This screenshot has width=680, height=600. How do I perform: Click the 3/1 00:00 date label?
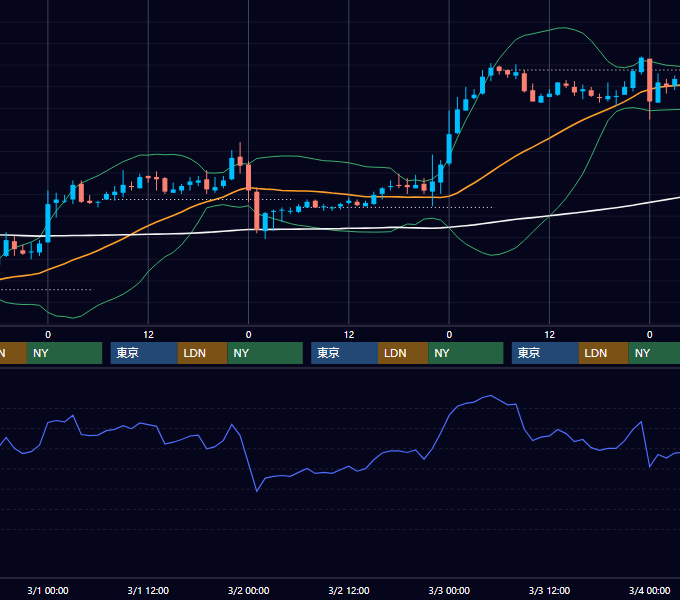[x=48, y=590]
